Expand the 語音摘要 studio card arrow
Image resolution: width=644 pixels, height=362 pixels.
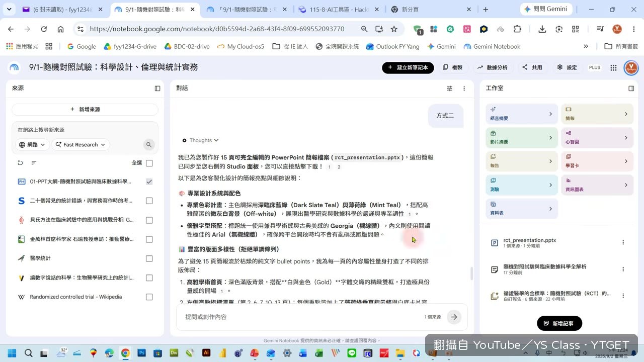pos(550,114)
